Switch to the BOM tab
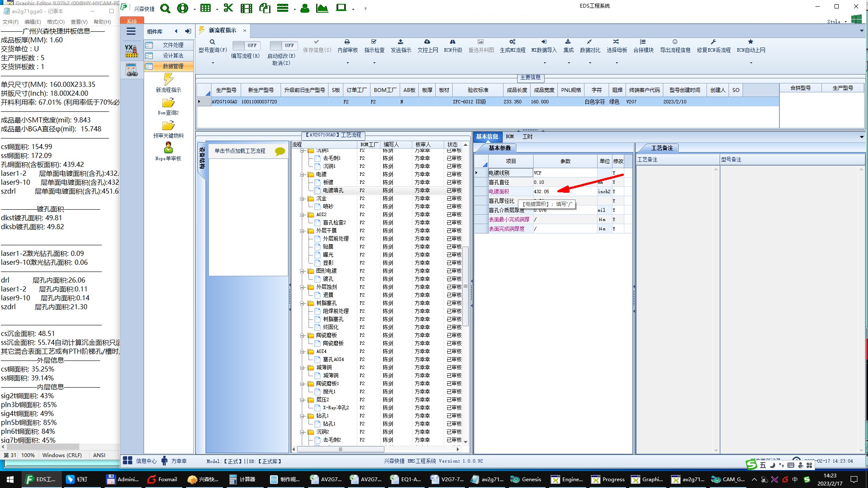 click(x=509, y=136)
